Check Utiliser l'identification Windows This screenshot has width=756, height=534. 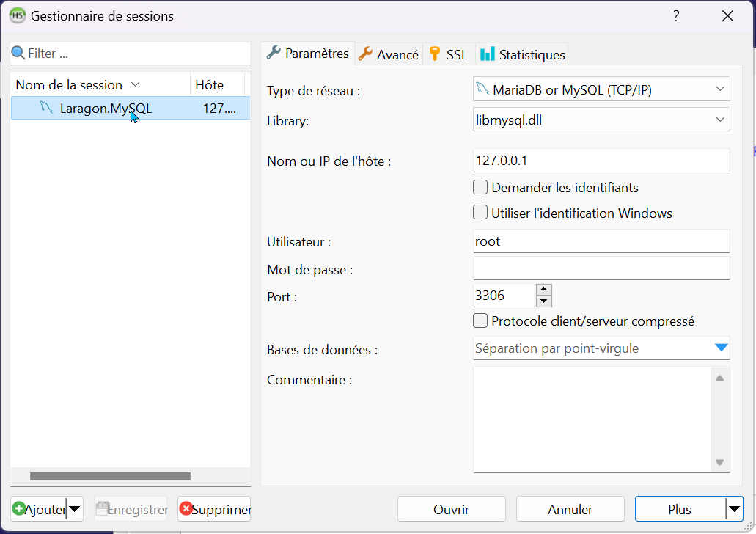coord(480,213)
